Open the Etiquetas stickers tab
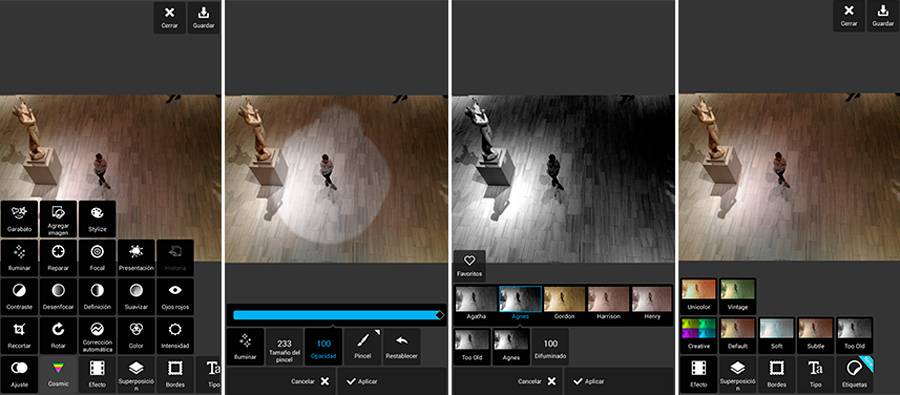 [855, 374]
